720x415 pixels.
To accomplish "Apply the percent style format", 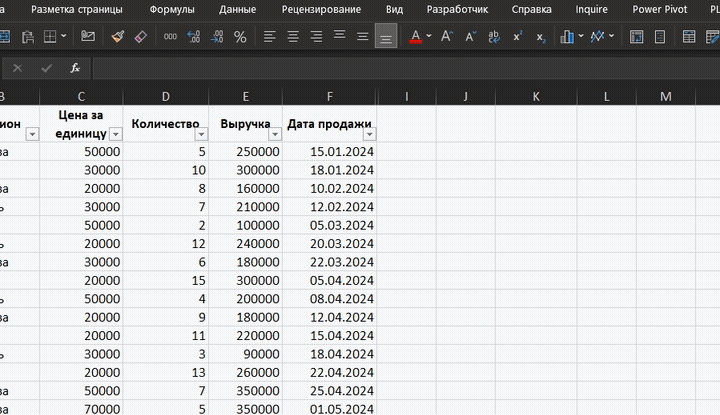I will pyautogui.click(x=240, y=37).
